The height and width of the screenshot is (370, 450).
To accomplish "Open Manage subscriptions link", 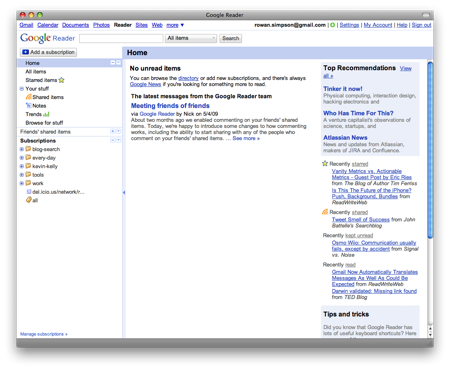I will click(44, 334).
